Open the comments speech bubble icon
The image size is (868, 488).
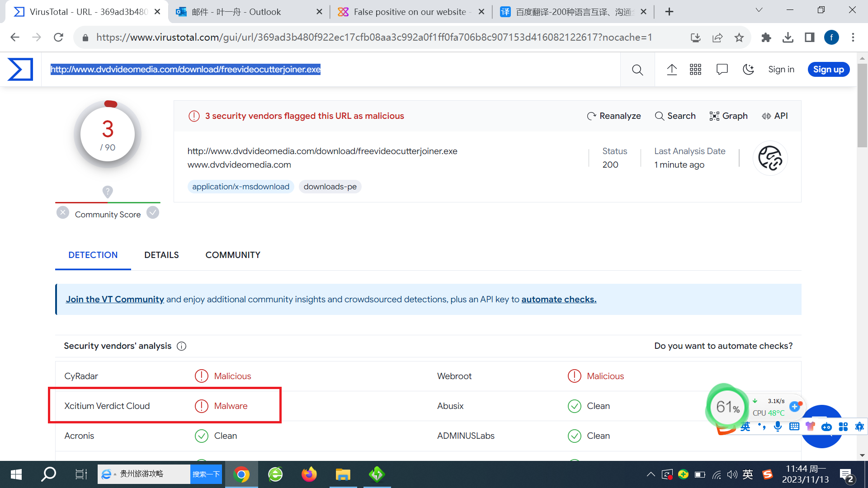coord(722,70)
